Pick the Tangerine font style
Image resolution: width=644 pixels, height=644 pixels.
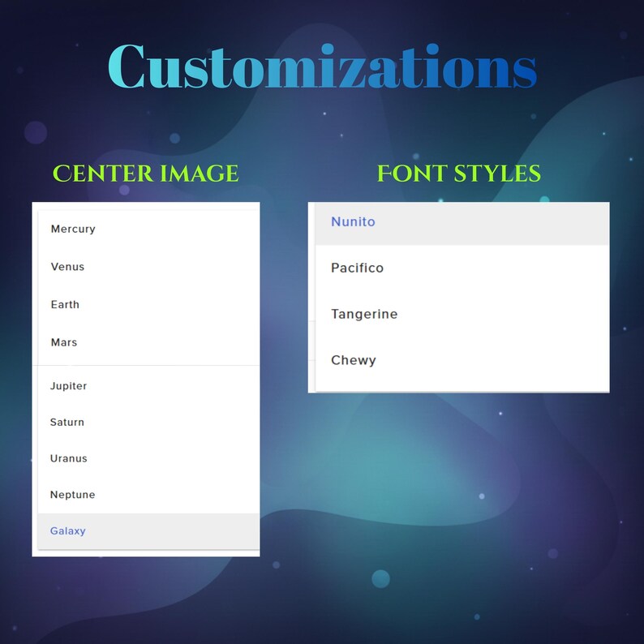[462, 314]
